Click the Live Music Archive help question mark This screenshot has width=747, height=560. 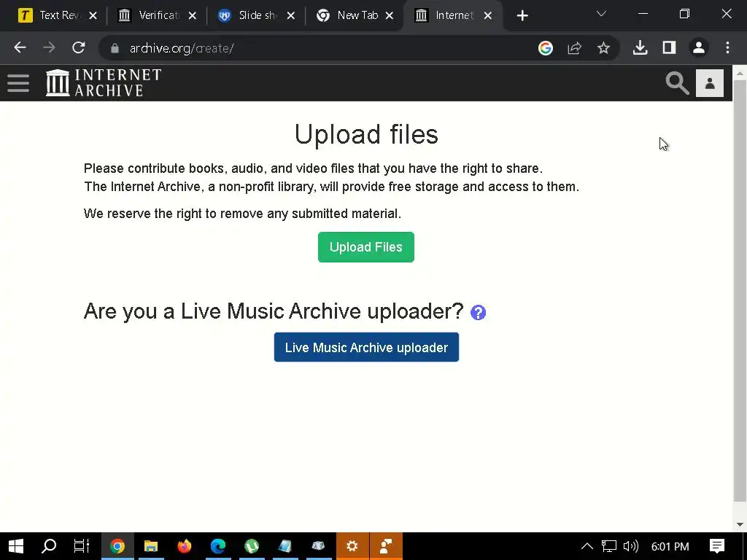click(x=478, y=312)
